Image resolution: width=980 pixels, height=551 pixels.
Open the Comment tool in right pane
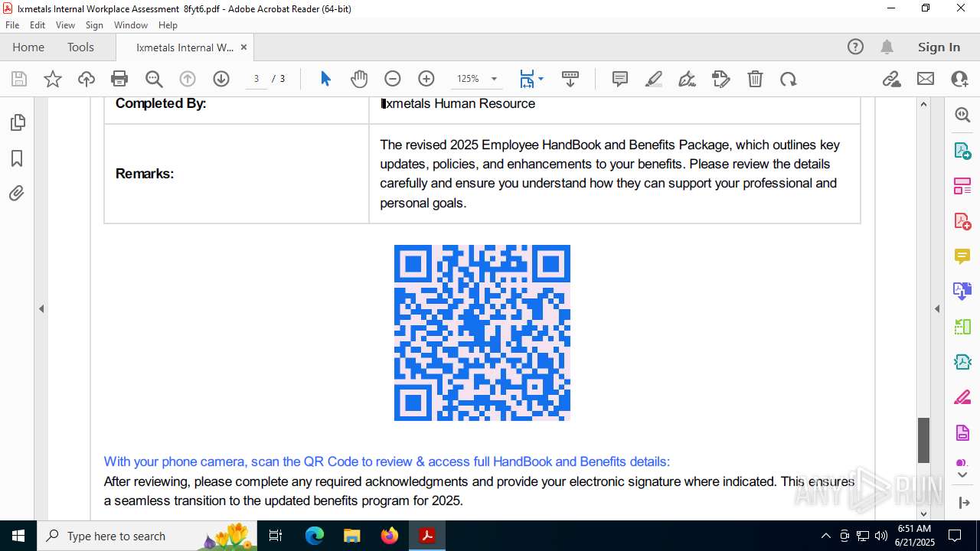click(962, 256)
